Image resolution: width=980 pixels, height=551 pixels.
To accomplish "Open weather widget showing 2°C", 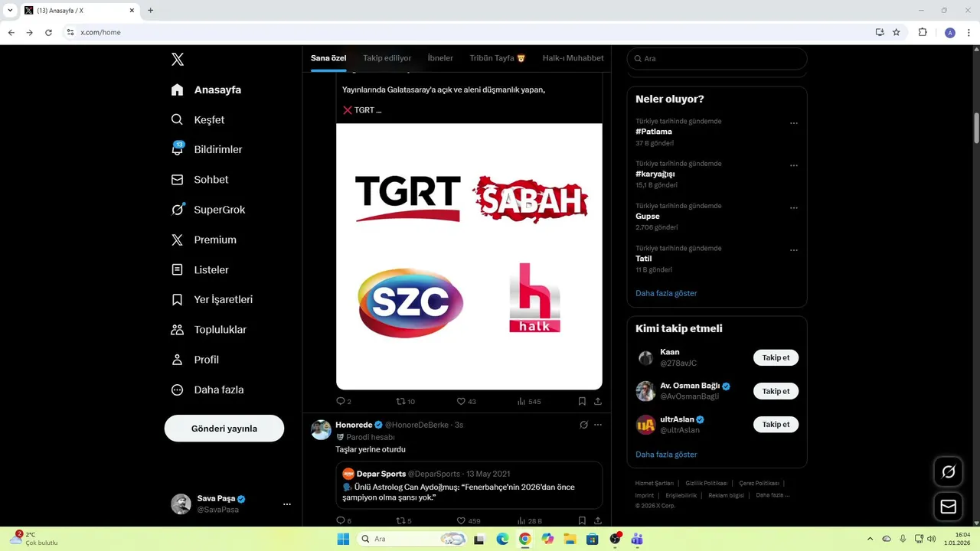I will pyautogui.click(x=34, y=539).
